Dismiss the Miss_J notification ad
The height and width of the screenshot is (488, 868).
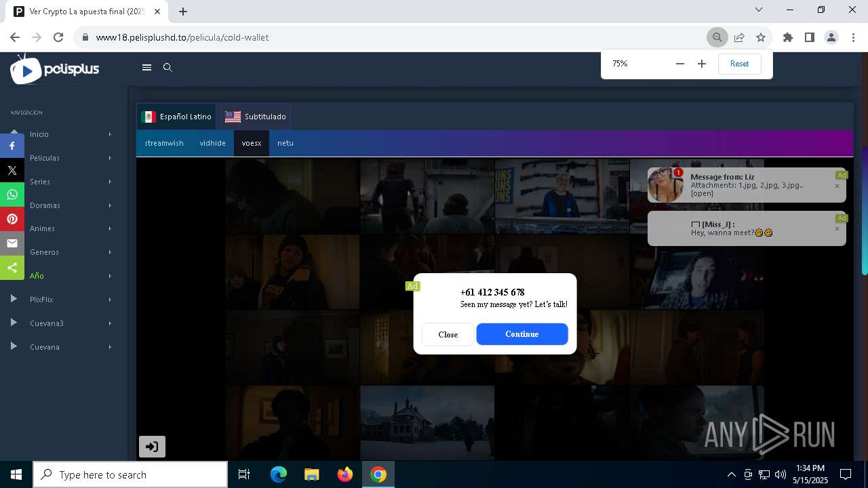coord(837,228)
